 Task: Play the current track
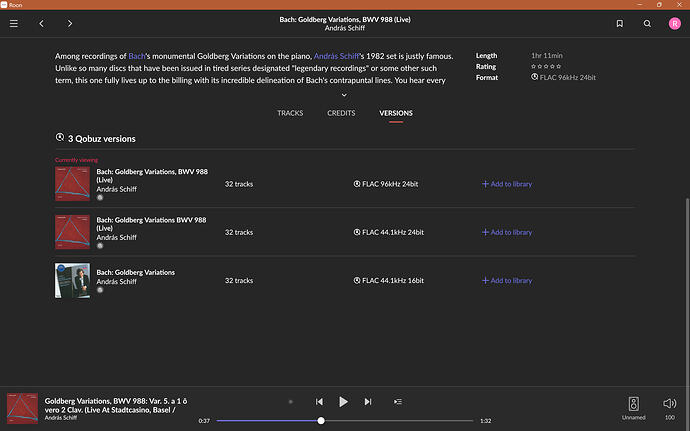coord(343,402)
